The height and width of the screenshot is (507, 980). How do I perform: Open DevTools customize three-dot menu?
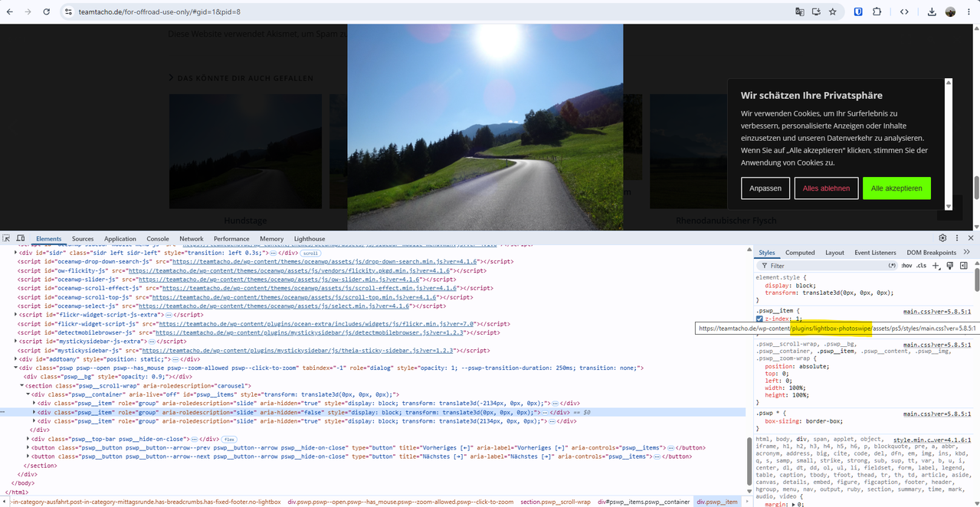click(x=957, y=239)
